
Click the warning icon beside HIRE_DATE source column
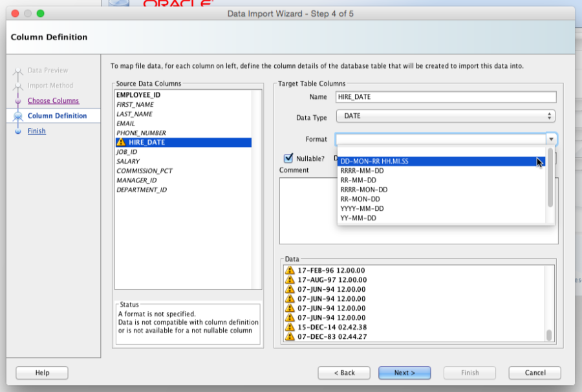pos(121,142)
